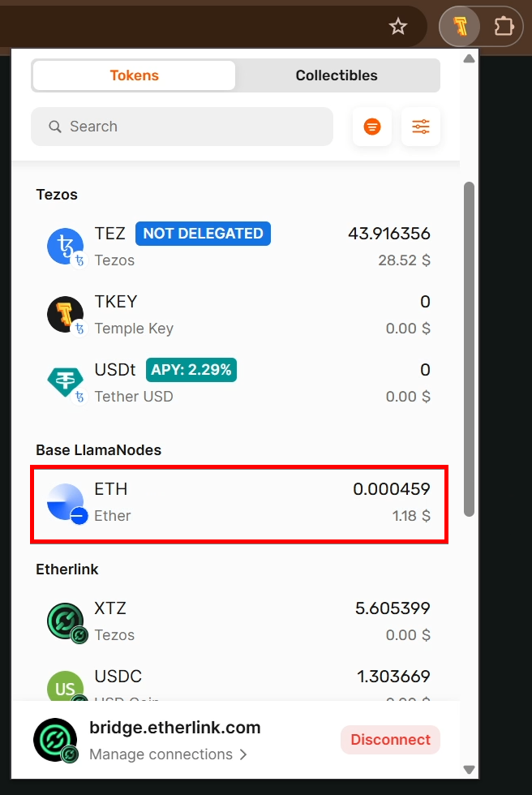Click the NOT DELEGATED badge
Viewport: 532px width, 795px height.
[x=203, y=234]
